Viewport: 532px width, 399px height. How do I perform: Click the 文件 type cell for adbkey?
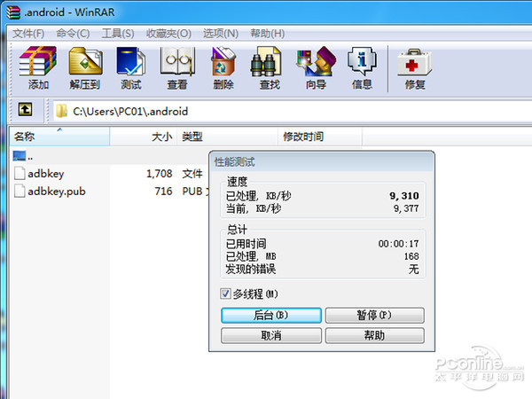pos(192,174)
